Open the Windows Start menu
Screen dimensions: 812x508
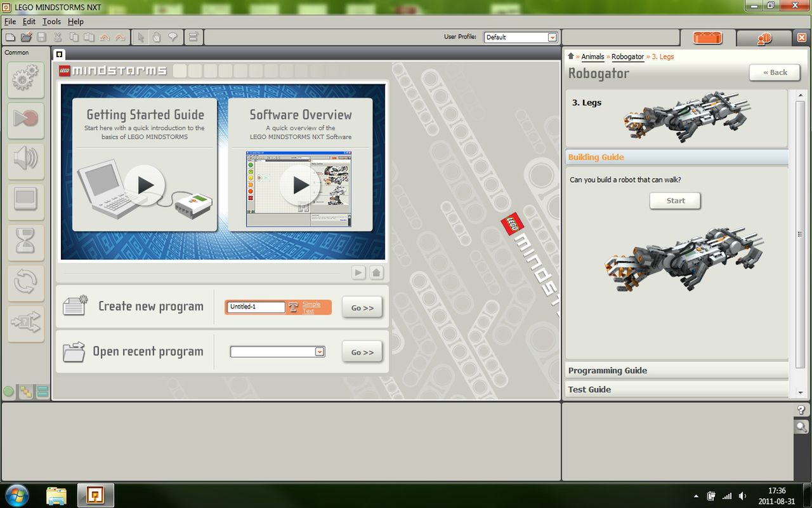coord(16,495)
